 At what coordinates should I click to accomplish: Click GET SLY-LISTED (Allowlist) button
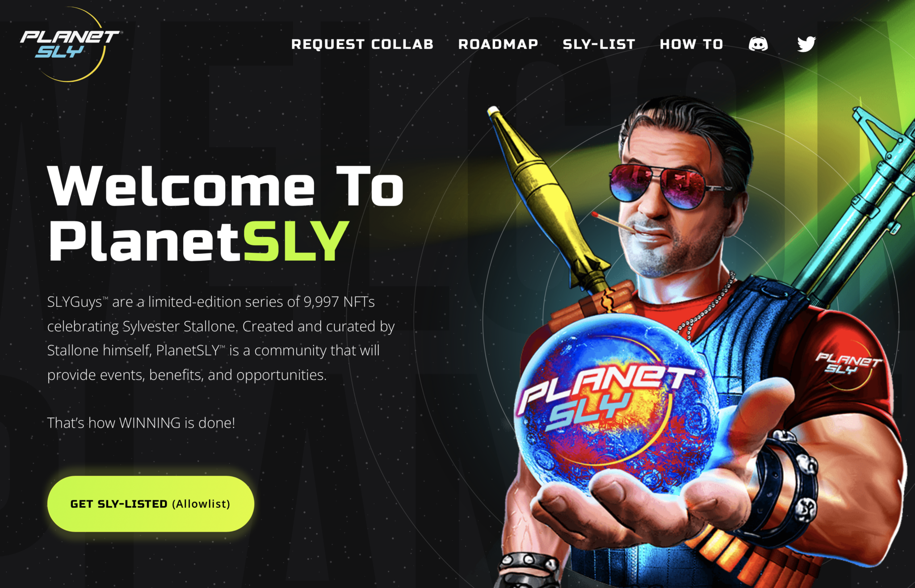point(151,504)
